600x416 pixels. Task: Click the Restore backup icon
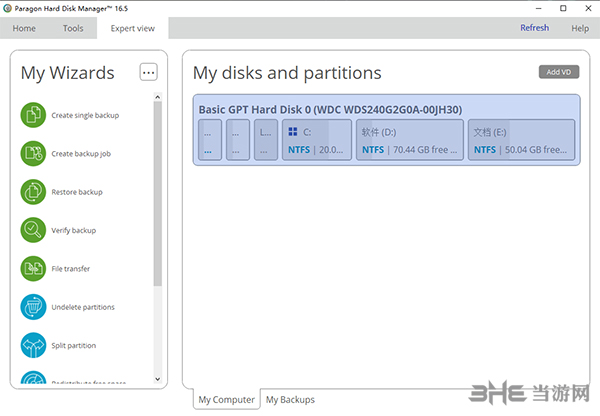pyautogui.click(x=33, y=192)
